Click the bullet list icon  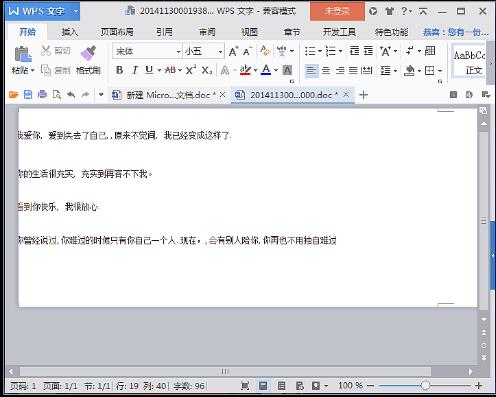click(310, 51)
